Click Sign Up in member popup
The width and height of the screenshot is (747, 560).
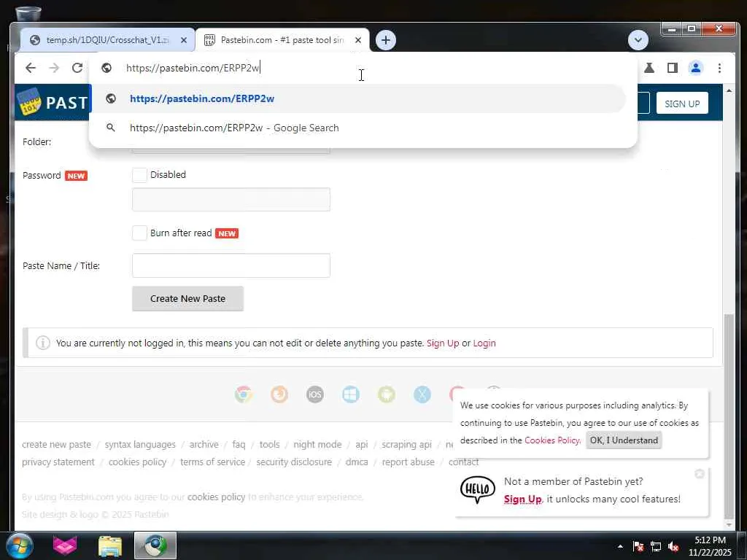click(522, 499)
